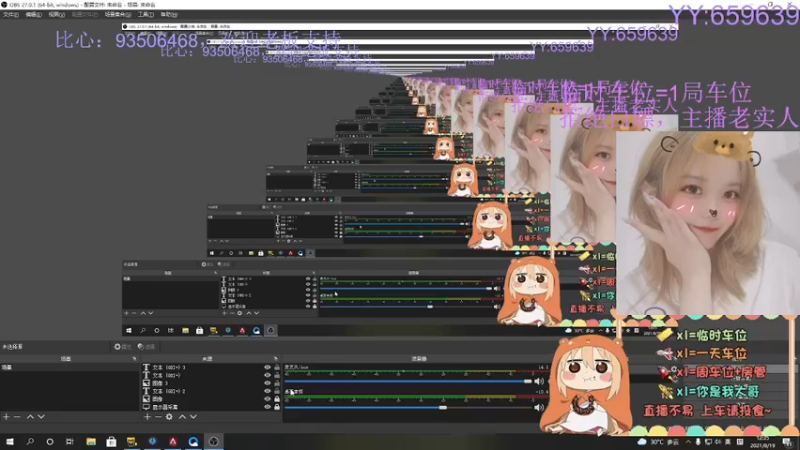Adjust the 麦克风/Aux volume slider

(x=408, y=381)
